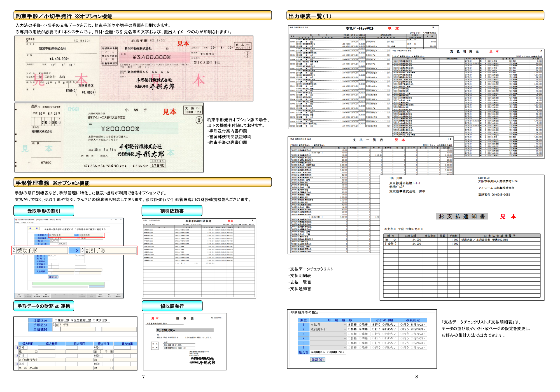Click the enlarged 受取手形 field
The image size is (560, 392).
(42, 251)
